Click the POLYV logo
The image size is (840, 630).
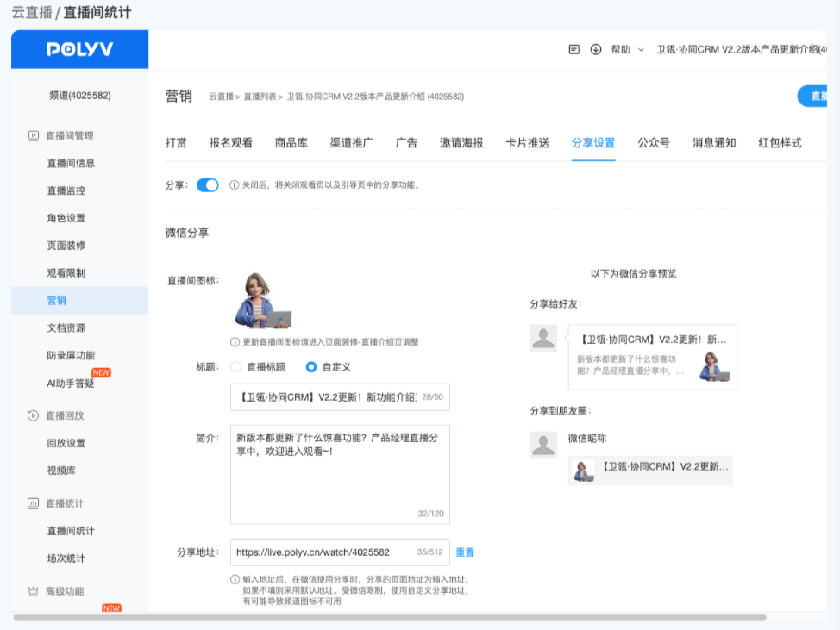coord(79,49)
